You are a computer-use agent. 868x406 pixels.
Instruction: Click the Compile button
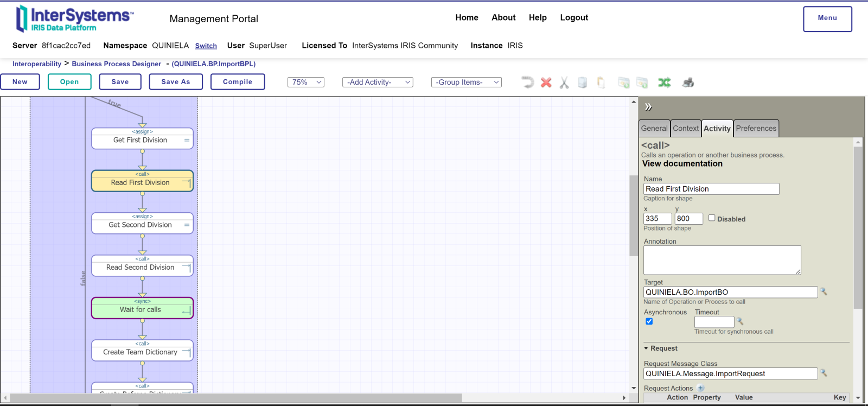pos(238,82)
